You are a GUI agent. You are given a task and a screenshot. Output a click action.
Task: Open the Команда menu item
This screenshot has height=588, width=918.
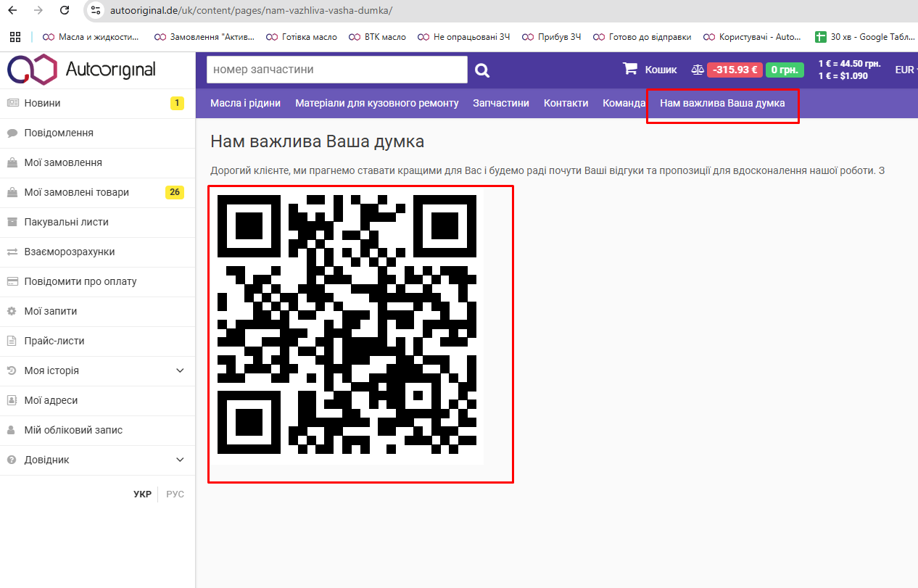624,103
